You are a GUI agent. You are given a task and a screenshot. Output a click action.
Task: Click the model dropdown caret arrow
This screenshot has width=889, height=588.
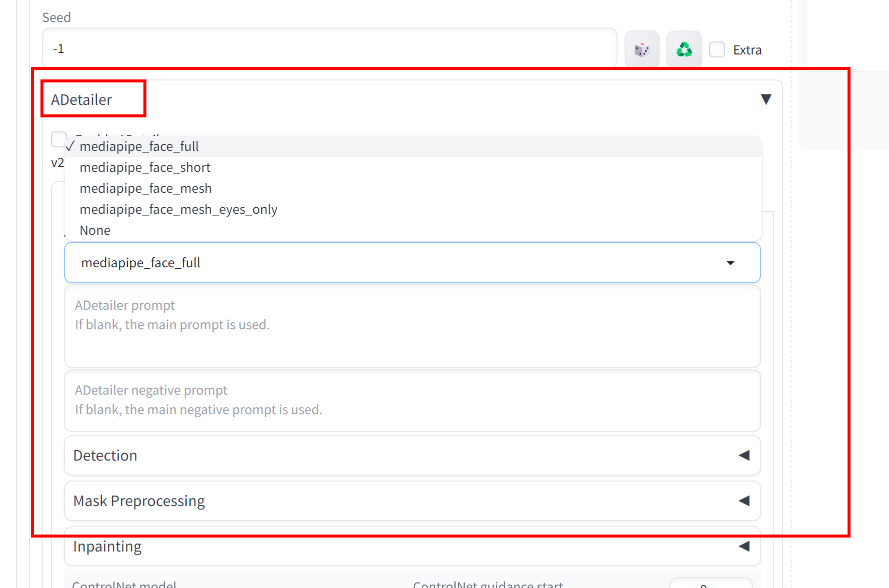730,263
